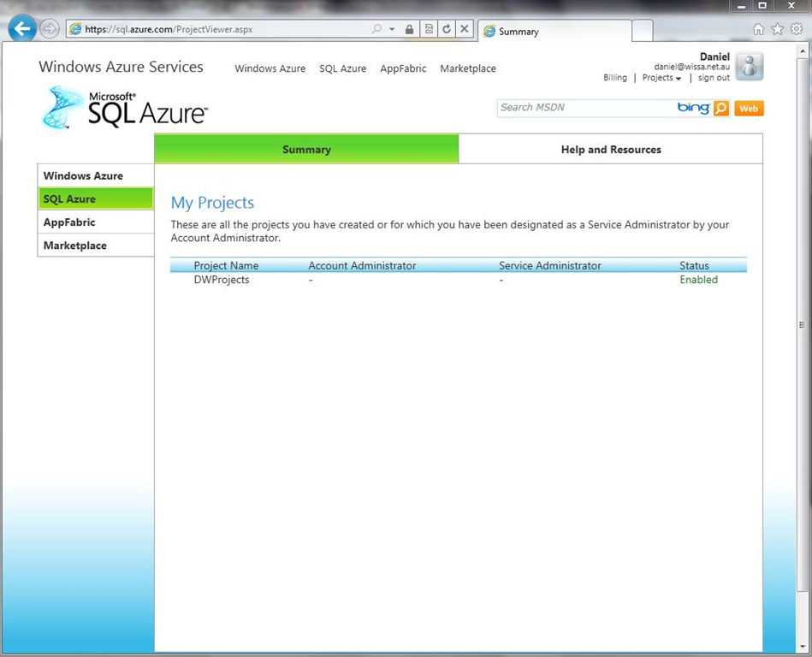This screenshot has width=812, height=657.
Task: Open Marketplace in the top navigation
Action: point(468,68)
